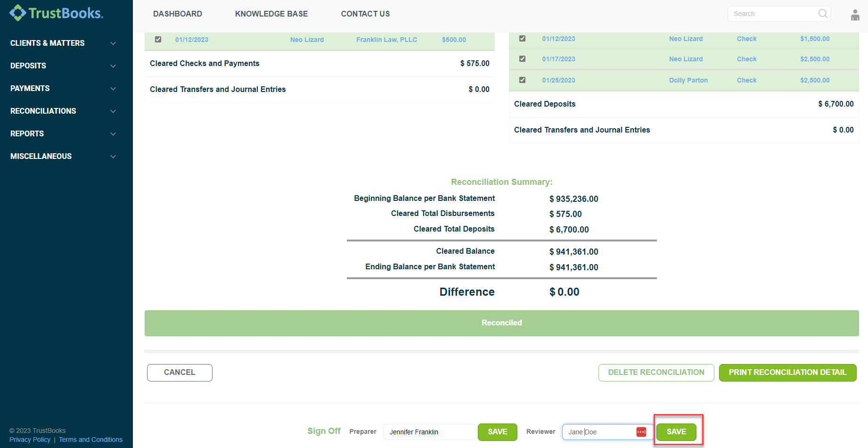The image size is (868, 448).
Task: Click the red icon inside Reviewer field
Action: pyautogui.click(x=641, y=432)
